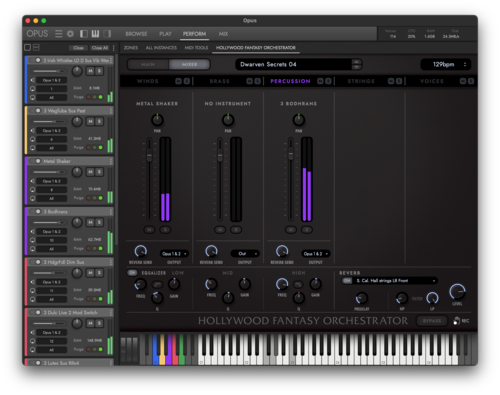The width and height of the screenshot is (500, 395).
Task: Open the 3 Bodhrans output dropdown
Action: click(x=316, y=254)
